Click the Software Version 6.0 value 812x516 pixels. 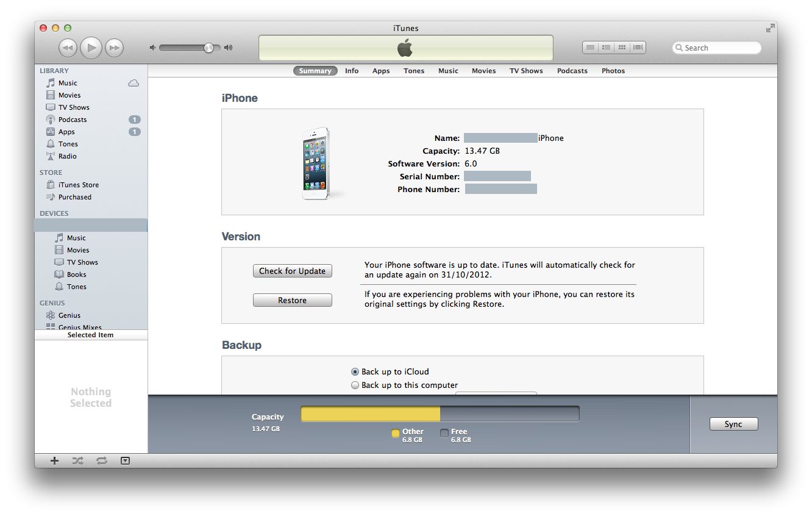[471, 163]
